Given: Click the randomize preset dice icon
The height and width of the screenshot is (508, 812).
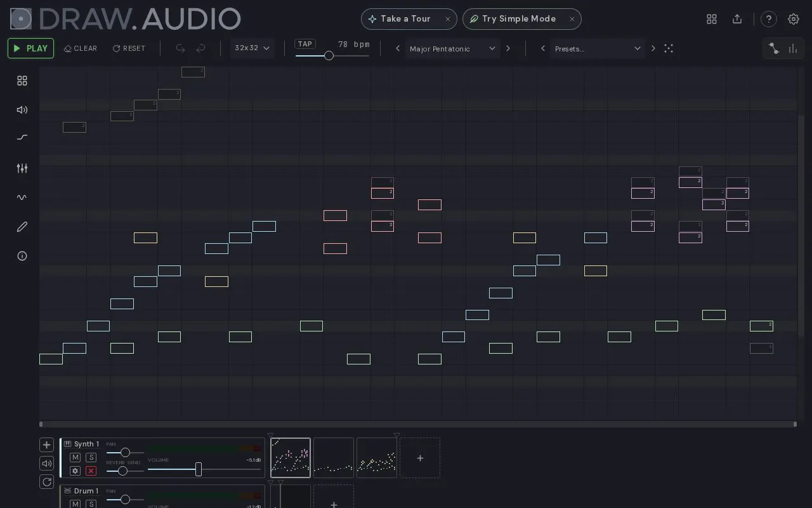Looking at the screenshot, I should pyautogui.click(x=669, y=48).
